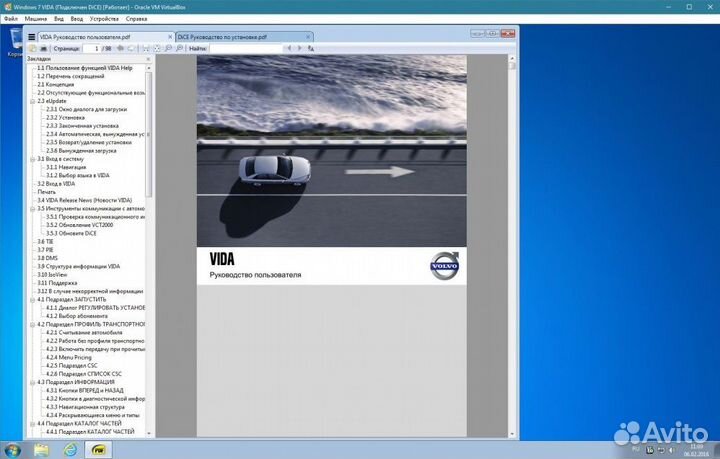Open bookmark 3.6 TIE
The image size is (720, 459).
coord(46,241)
